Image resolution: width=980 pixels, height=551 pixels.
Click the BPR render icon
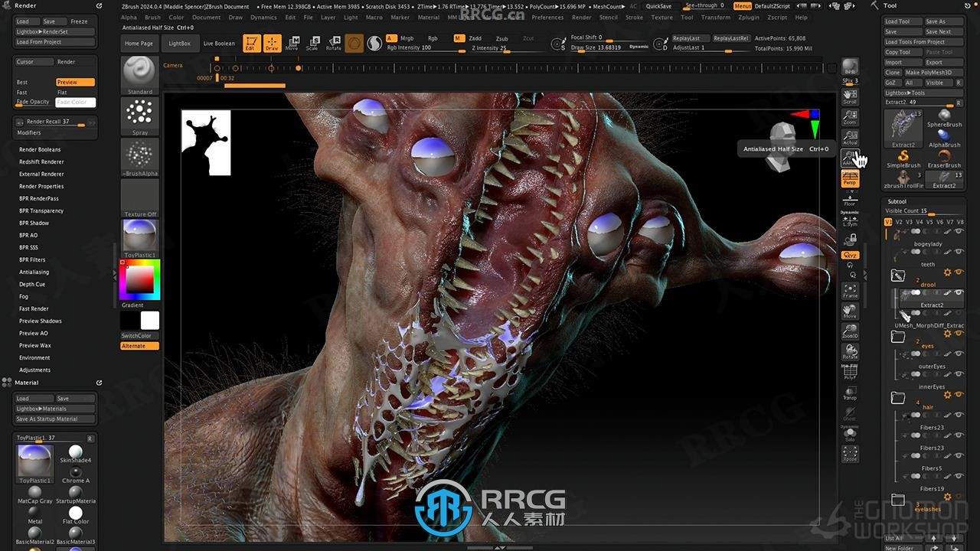[x=850, y=67]
